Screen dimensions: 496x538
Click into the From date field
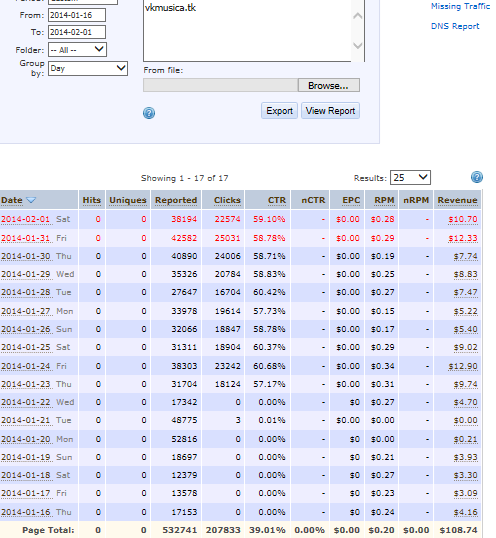[77, 15]
